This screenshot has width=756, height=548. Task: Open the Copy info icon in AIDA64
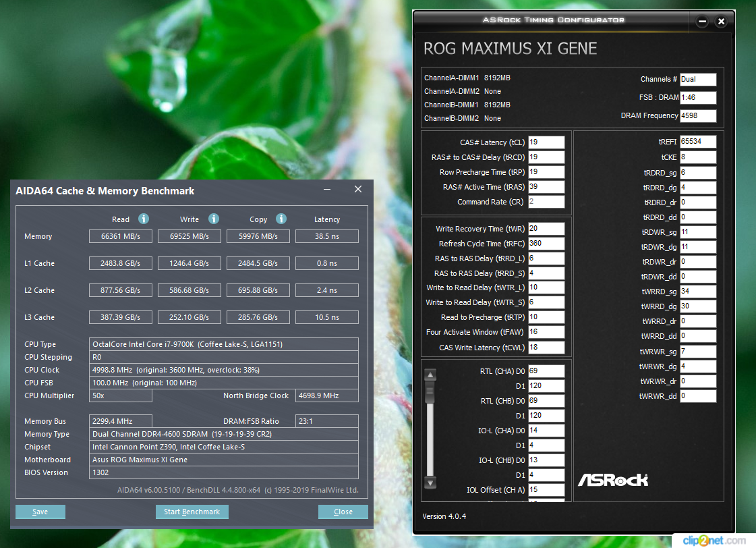click(281, 219)
